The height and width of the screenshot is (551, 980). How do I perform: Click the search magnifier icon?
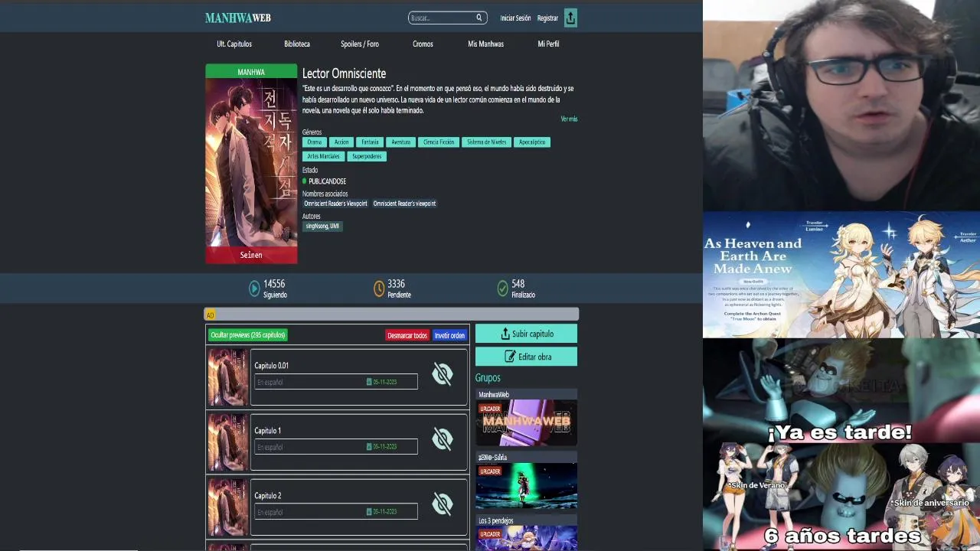[x=479, y=18]
